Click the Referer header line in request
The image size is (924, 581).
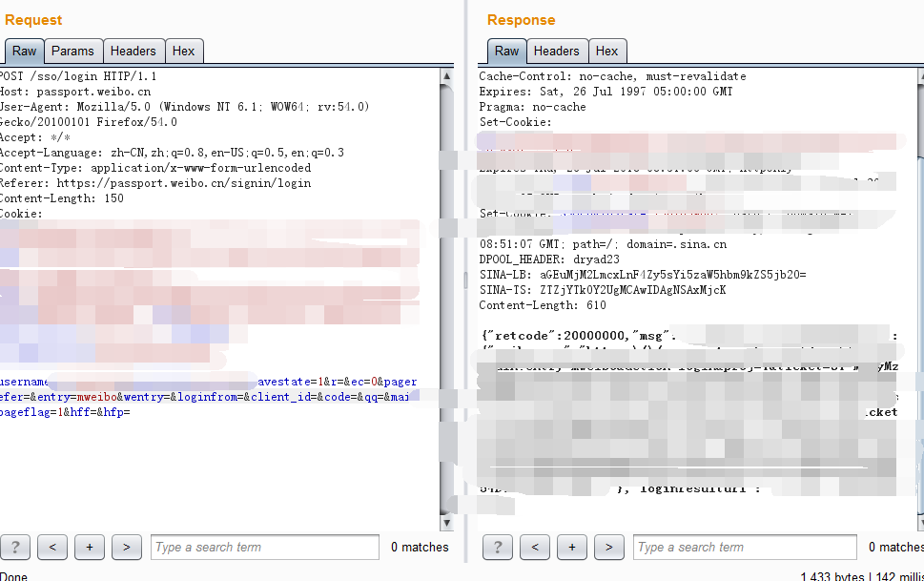pos(155,183)
